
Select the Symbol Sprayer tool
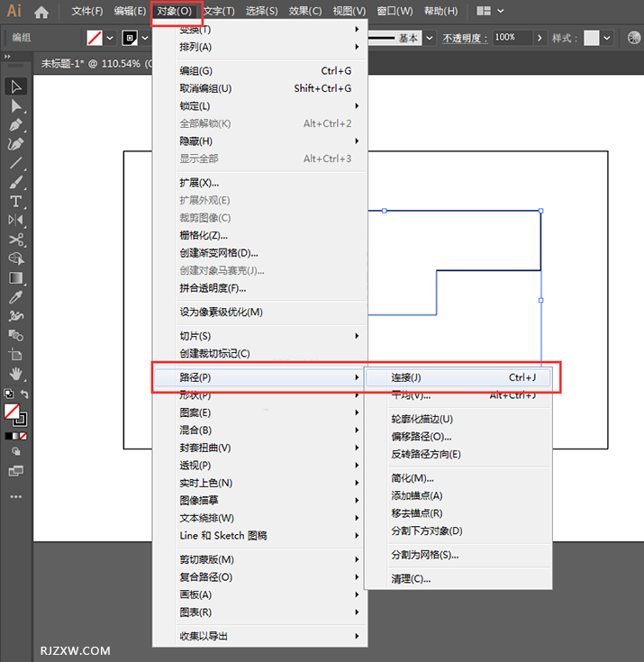tap(16, 316)
